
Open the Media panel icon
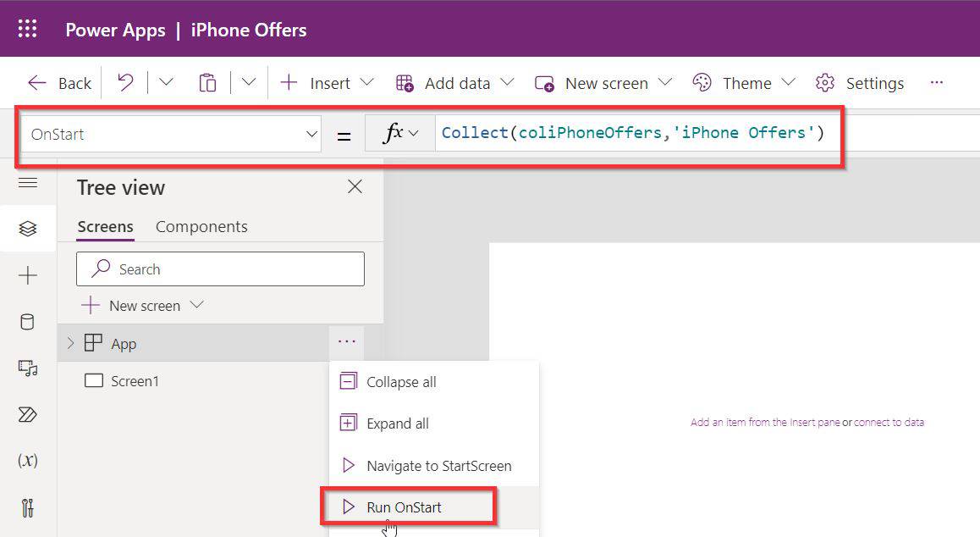click(28, 368)
